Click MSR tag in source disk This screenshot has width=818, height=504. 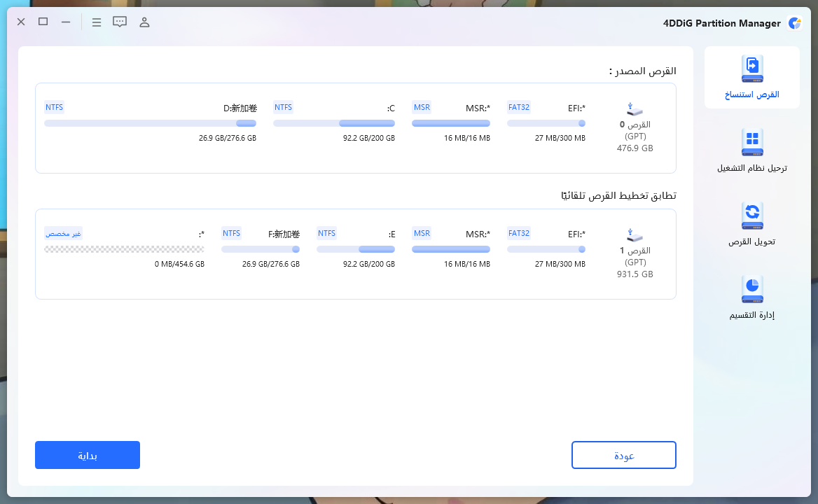pyautogui.click(x=422, y=107)
